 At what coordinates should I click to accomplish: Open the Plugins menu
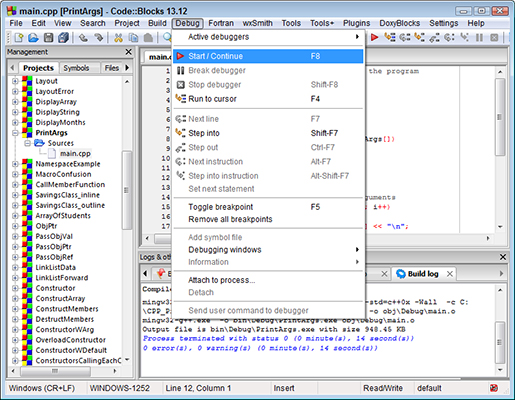coord(356,23)
